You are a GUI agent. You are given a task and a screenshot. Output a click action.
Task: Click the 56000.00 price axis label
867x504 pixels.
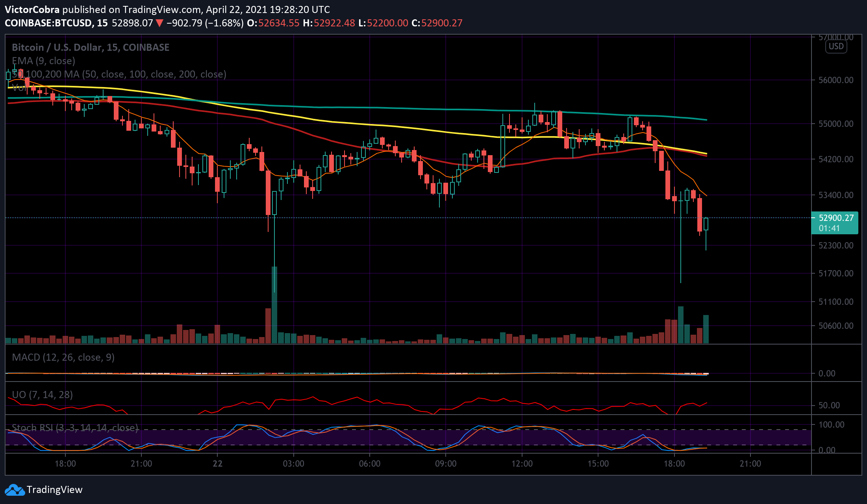836,80
